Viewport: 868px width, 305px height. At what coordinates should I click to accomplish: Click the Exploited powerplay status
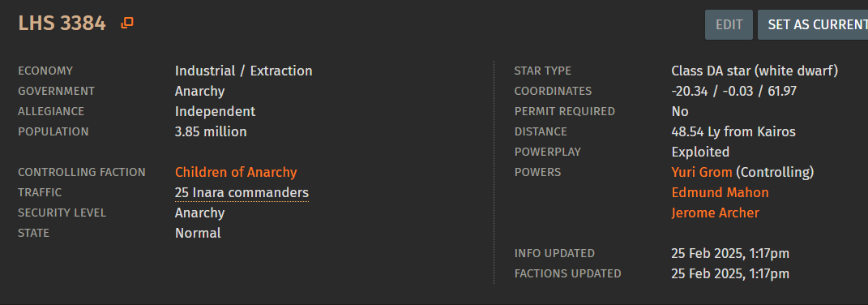(x=700, y=152)
